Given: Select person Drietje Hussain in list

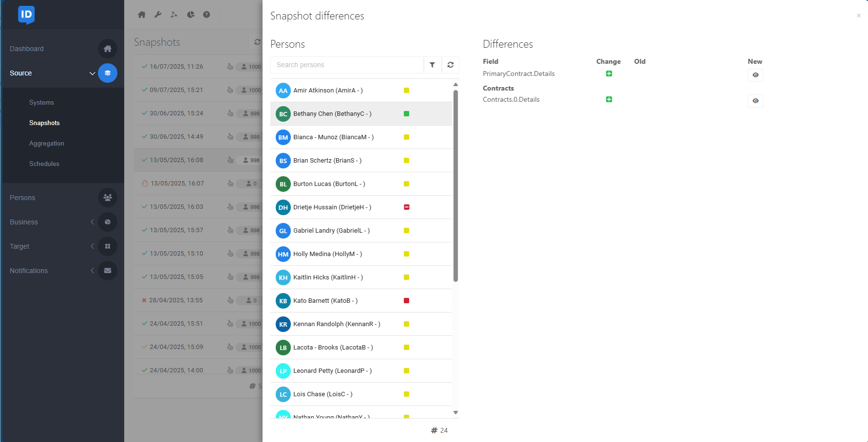Looking at the screenshot, I should coord(332,207).
